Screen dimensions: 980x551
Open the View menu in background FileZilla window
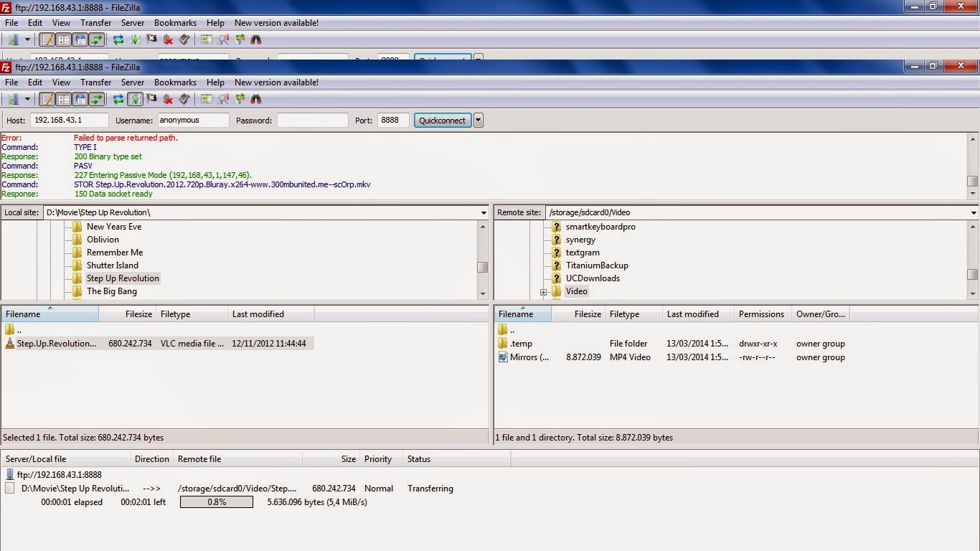pyautogui.click(x=62, y=23)
